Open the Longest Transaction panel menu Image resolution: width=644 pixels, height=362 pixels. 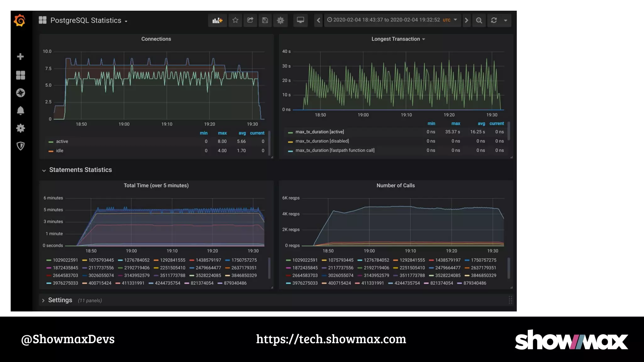click(398, 39)
